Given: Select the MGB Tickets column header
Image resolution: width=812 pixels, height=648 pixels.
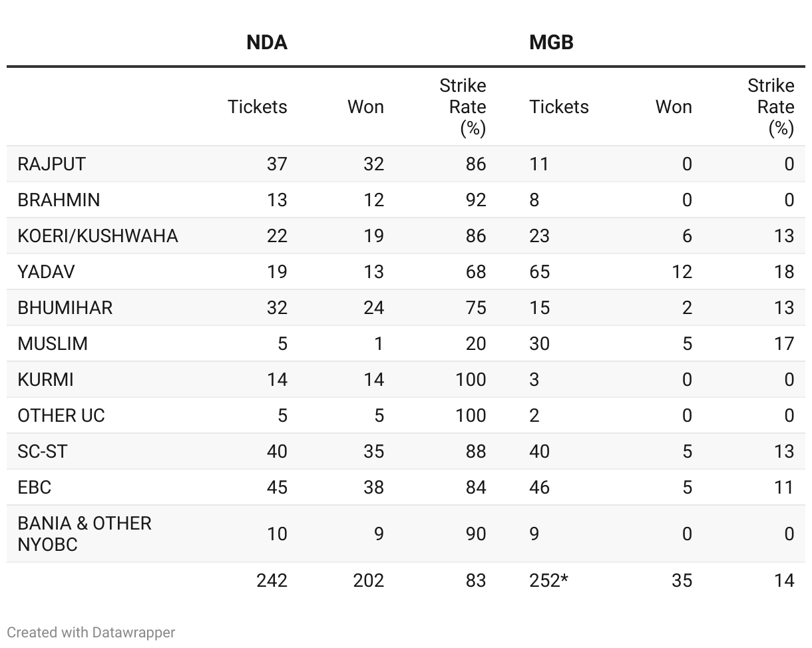Looking at the screenshot, I should click(x=559, y=107).
